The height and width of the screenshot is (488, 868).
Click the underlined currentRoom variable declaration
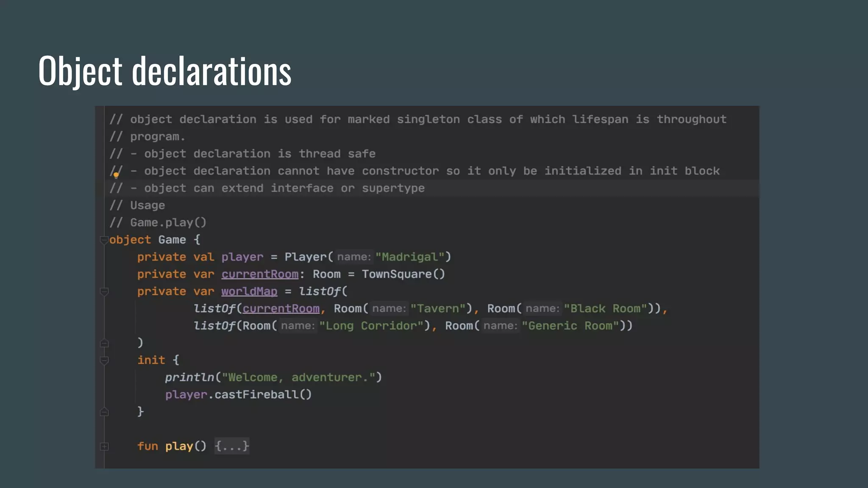260,274
